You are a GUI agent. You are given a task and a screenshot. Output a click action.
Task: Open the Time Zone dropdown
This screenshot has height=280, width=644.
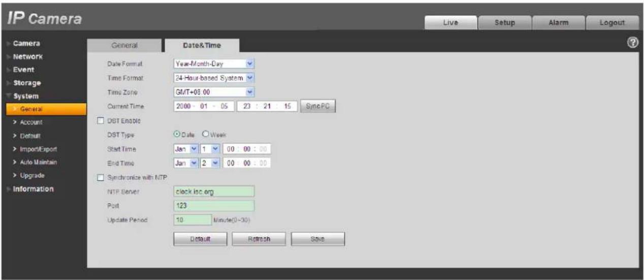coord(214,92)
